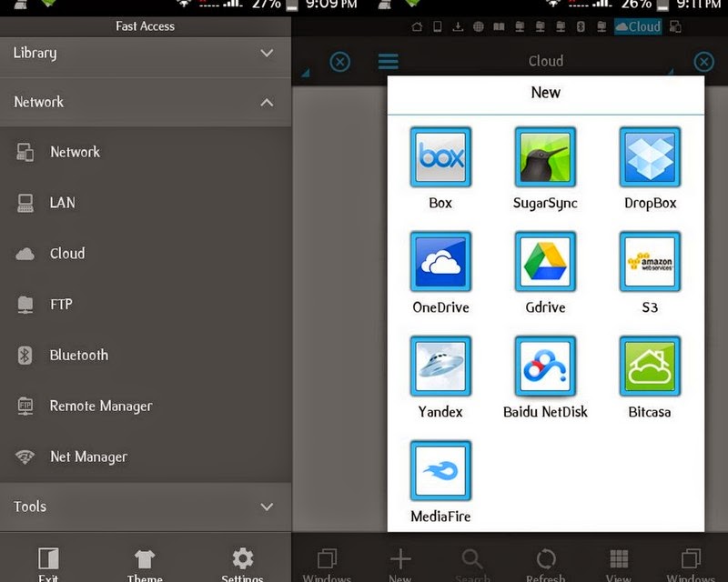
Task: Open FTP from the sidebar
Action: click(146, 305)
